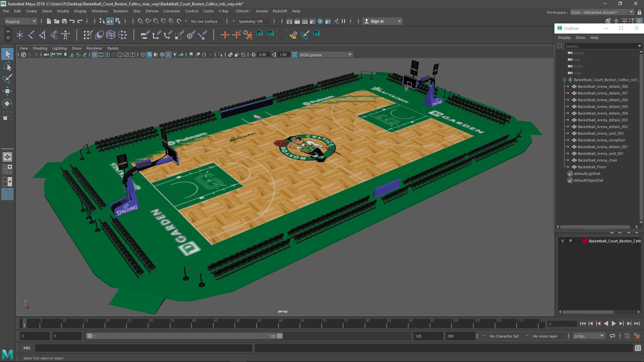Screen dimensions: 644x362
Task: Toggle layer playback P box
Action: point(571,241)
